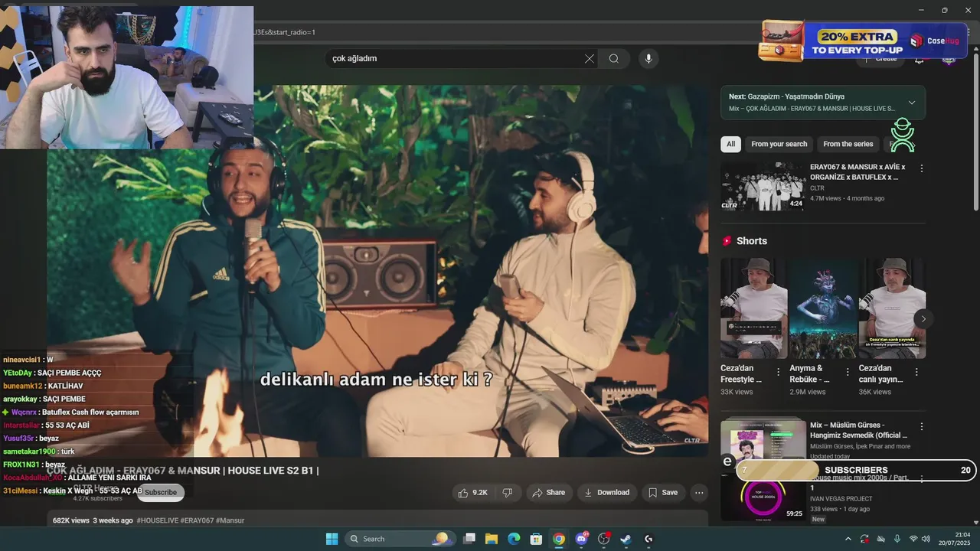Open options for Ceza'dan Freestyle short
Screen dimensions: 980x551
(x=778, y=372)
